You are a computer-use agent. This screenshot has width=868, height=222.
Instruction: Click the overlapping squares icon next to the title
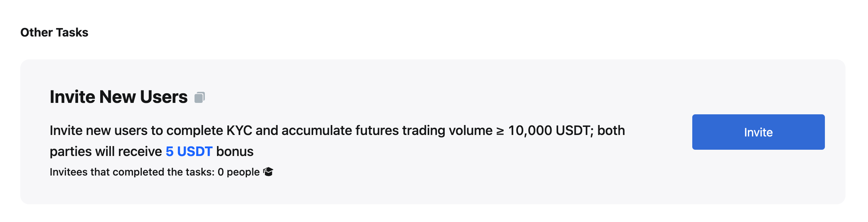tap(199, 97)
